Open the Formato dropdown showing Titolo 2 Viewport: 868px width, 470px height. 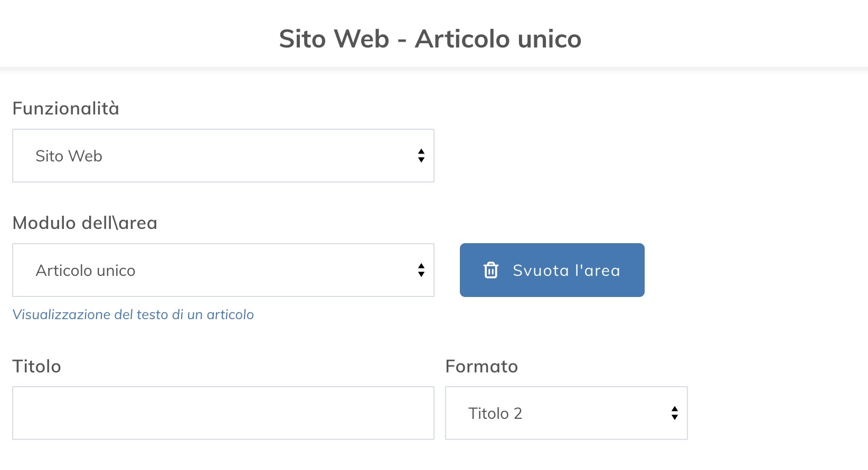(565, 413)
